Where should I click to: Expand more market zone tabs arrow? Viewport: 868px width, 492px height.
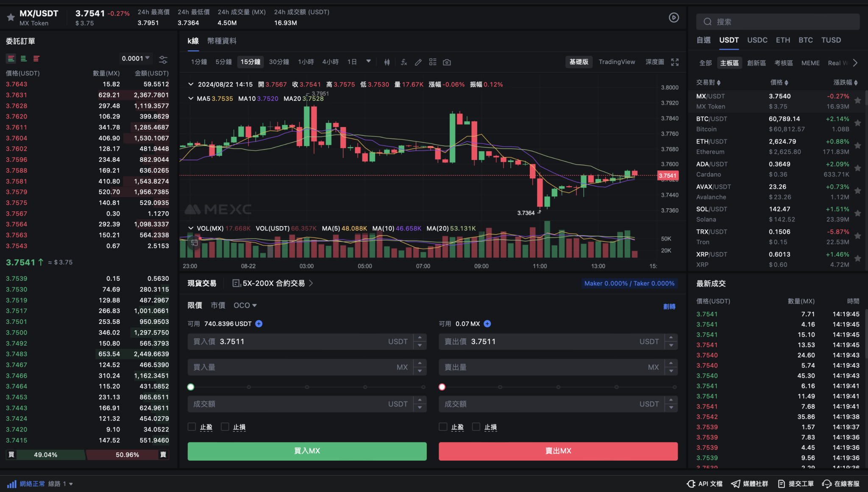click(855, 63)
